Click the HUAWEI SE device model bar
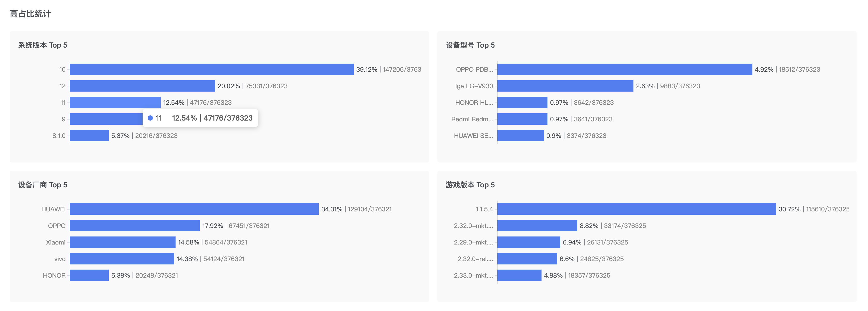This screenshot has width=868, height=311. click(x=520, y=136)
